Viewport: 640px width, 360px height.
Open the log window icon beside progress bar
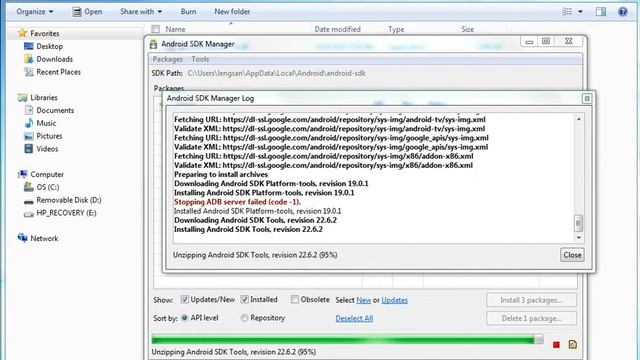(572, 344)
